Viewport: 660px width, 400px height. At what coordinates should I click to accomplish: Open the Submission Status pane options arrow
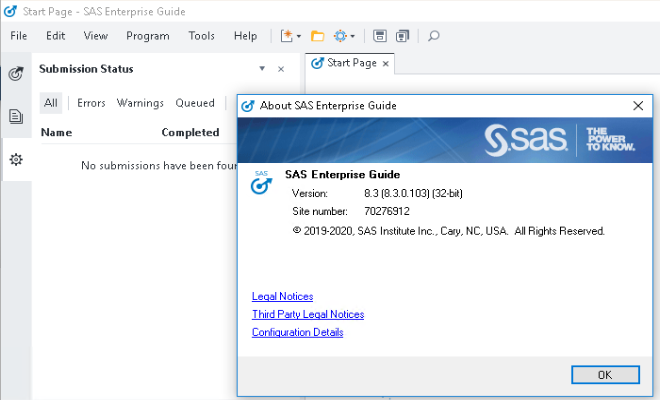point(262,69)
